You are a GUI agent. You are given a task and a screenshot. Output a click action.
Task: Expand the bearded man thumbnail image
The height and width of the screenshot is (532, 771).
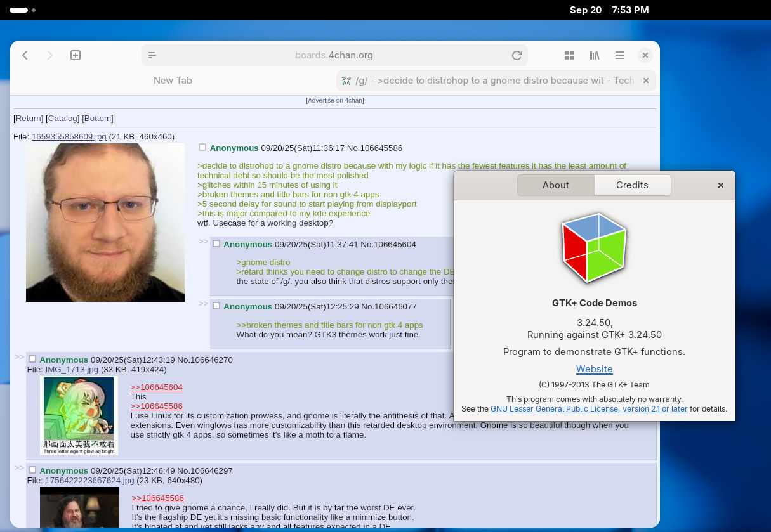pyautogui.click(x=105, y=223)
